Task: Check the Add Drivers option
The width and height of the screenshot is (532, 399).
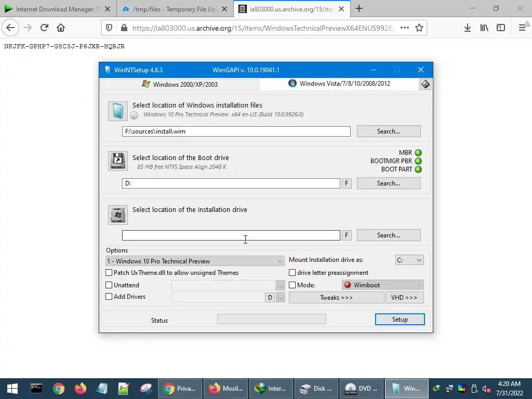Action: (x=109, y=297)
